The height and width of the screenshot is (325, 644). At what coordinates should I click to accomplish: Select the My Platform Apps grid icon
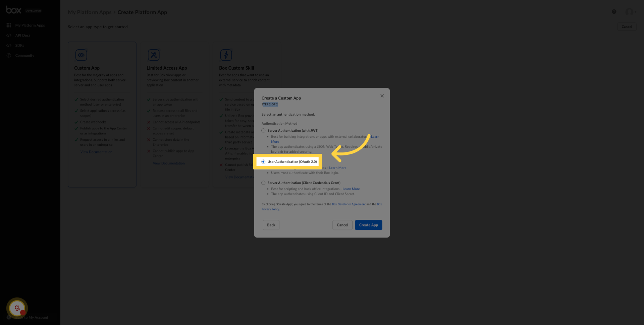tap(9, 25)
